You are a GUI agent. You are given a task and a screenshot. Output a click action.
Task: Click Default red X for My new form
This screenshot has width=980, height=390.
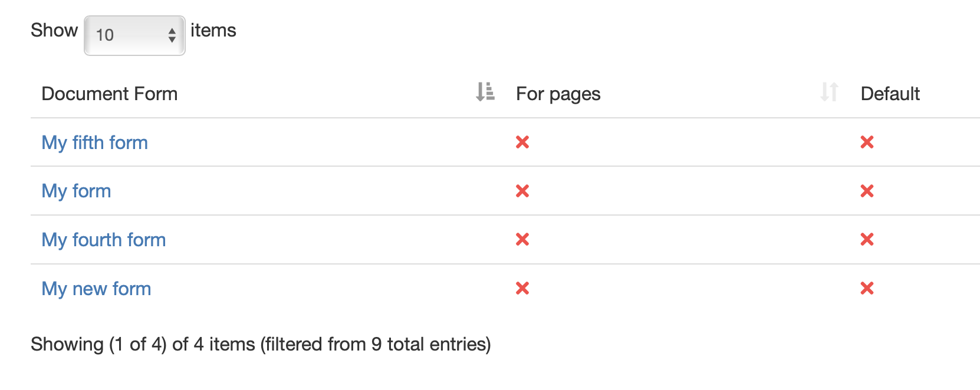tap(867, 288)
